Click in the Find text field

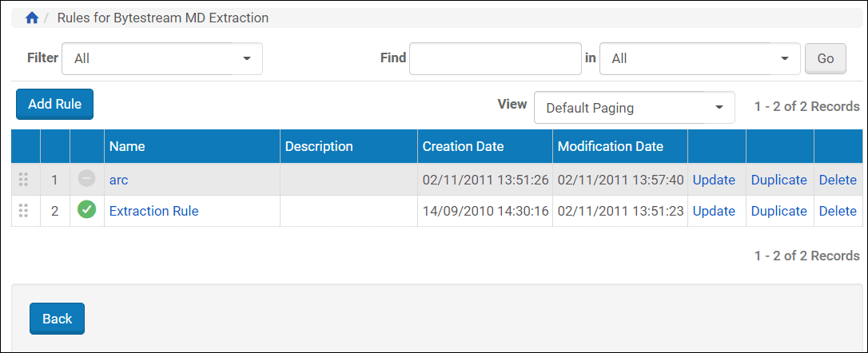495,58
